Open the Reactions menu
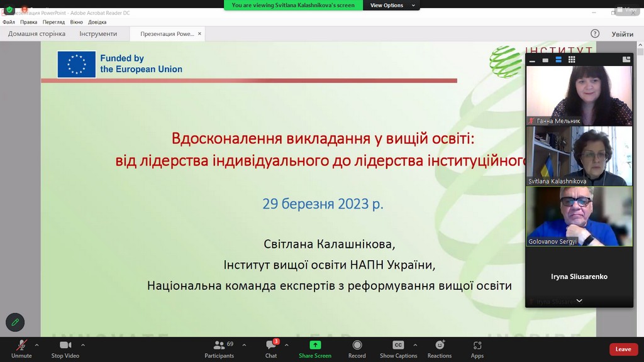Screen dimensions: 644x362 [440, 349]
